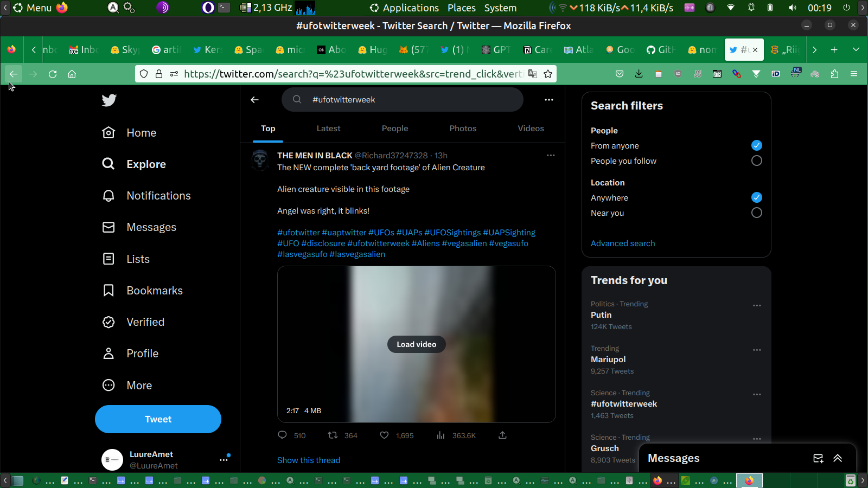Image resolution: width=868 pixels, height=488 pixels.
Task: Open the Advanced search link
Action: 623,243
